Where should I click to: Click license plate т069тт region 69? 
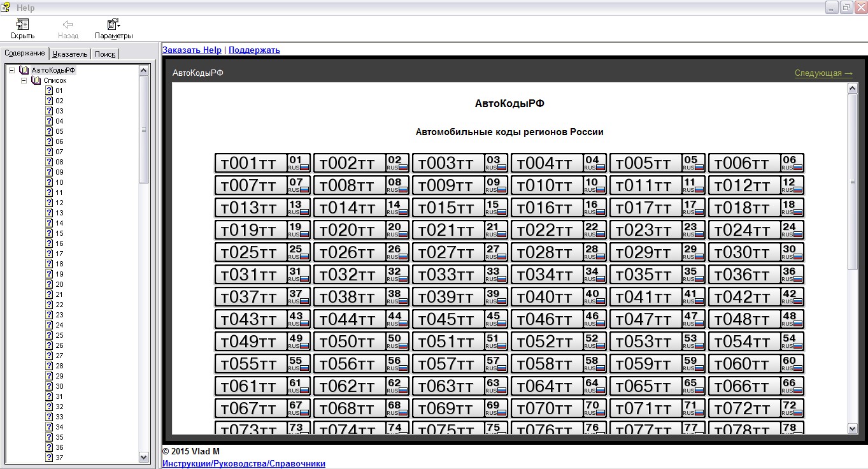(460, 408)
